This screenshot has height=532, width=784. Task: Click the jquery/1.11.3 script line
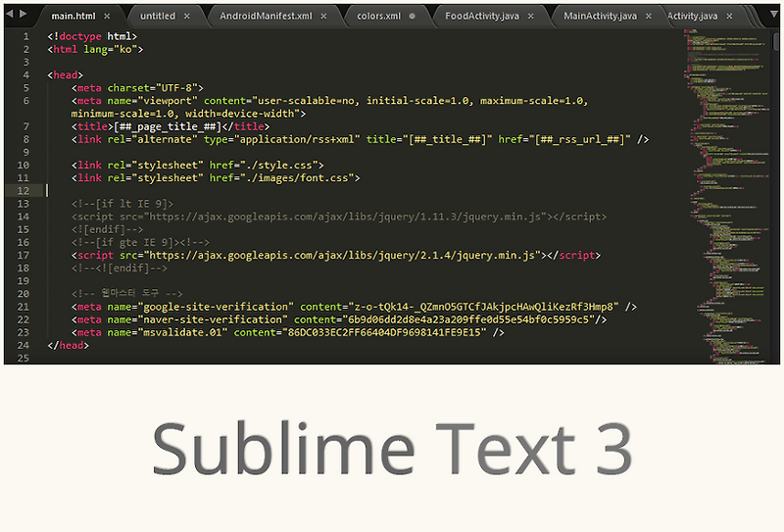338,217
